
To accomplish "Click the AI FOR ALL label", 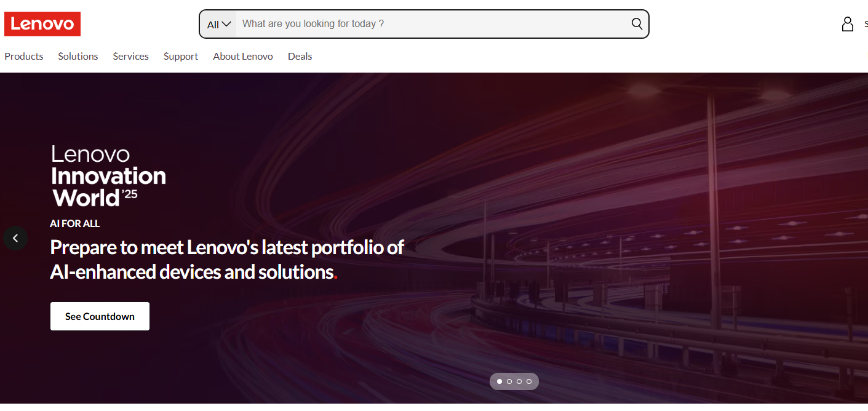I will pos(75,223).
